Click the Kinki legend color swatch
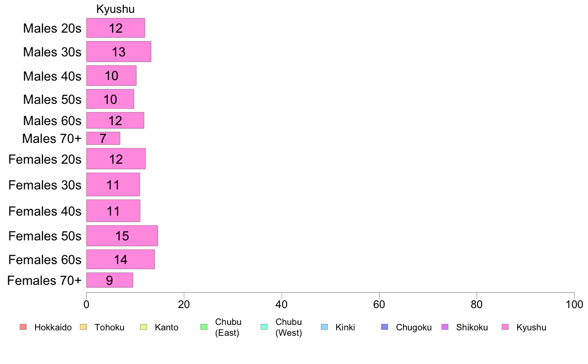The height and width of the screenshot is (364, 588). coord(324,327)
